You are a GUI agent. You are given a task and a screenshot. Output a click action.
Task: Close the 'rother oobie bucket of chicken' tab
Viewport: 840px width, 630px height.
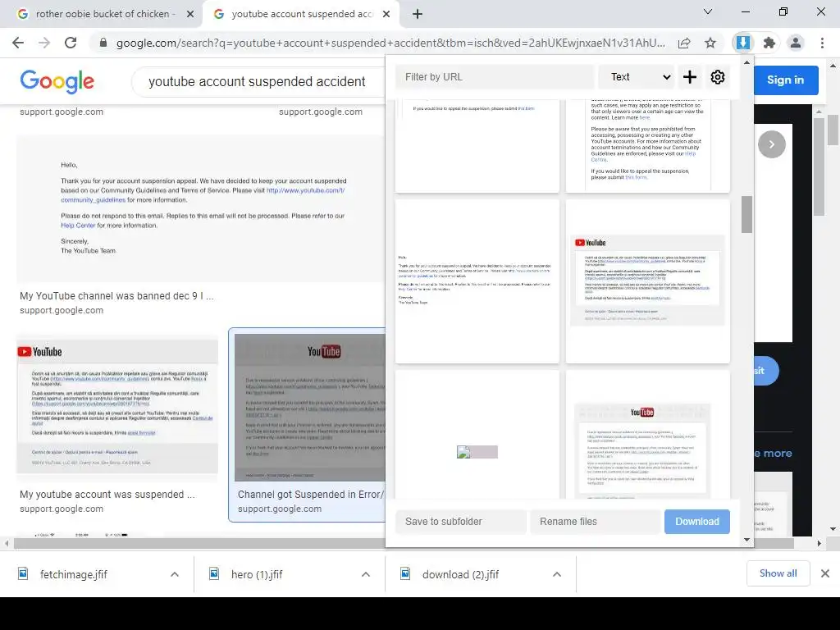pos(190,14)
